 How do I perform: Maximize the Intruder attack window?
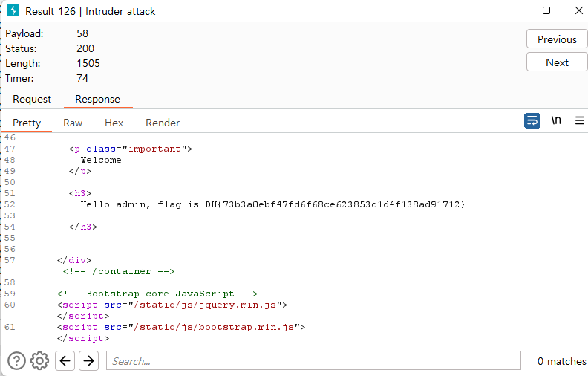[x=546, y=10]
